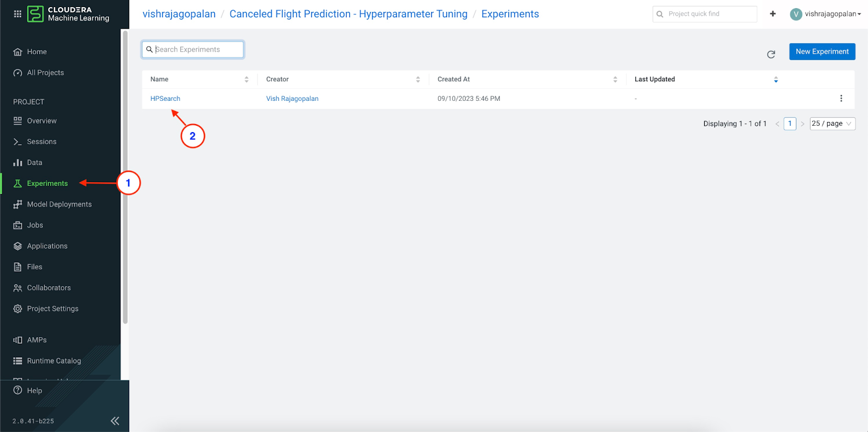The width and height of the screenshot is (868, 432).
Task: Click the New Experiment button
Action: pos(822,51)
